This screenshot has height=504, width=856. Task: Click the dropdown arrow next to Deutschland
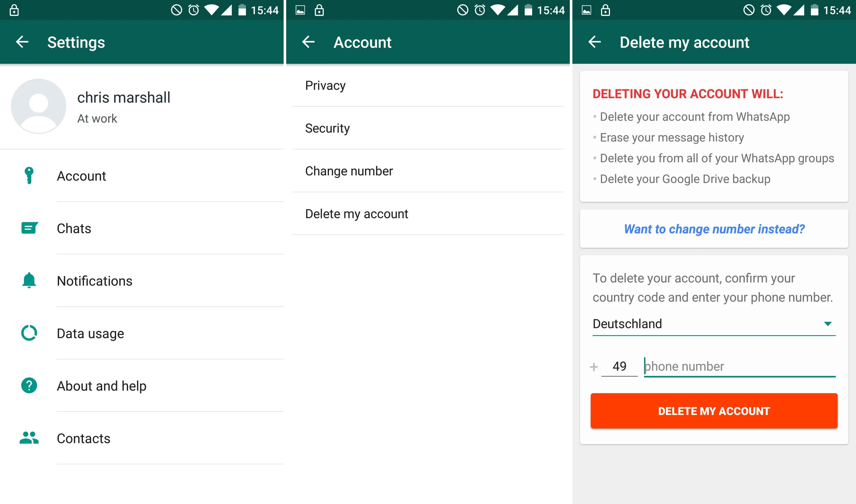click(x=828, y=324)
